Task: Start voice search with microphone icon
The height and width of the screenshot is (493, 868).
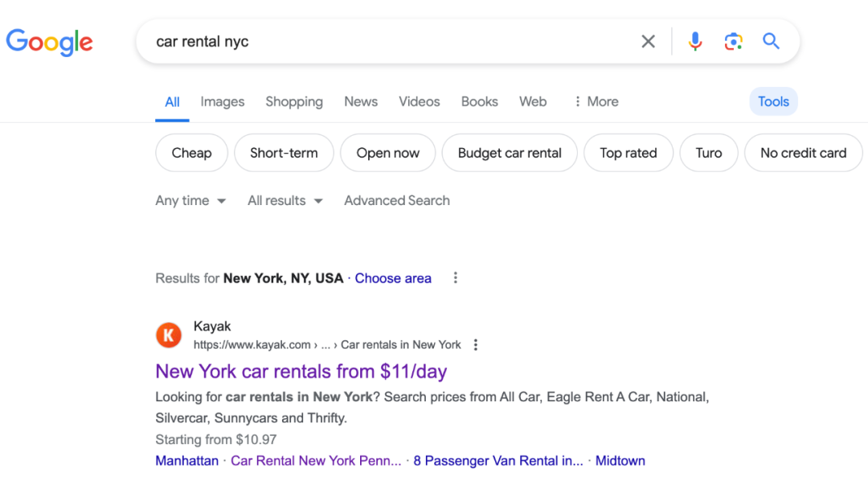Action: point(695,42)
